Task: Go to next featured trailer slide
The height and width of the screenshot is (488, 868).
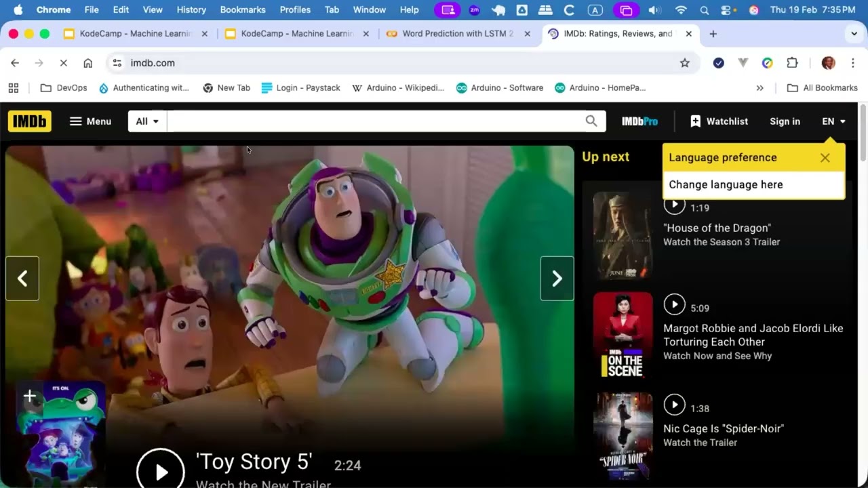Action: [557, 279]
